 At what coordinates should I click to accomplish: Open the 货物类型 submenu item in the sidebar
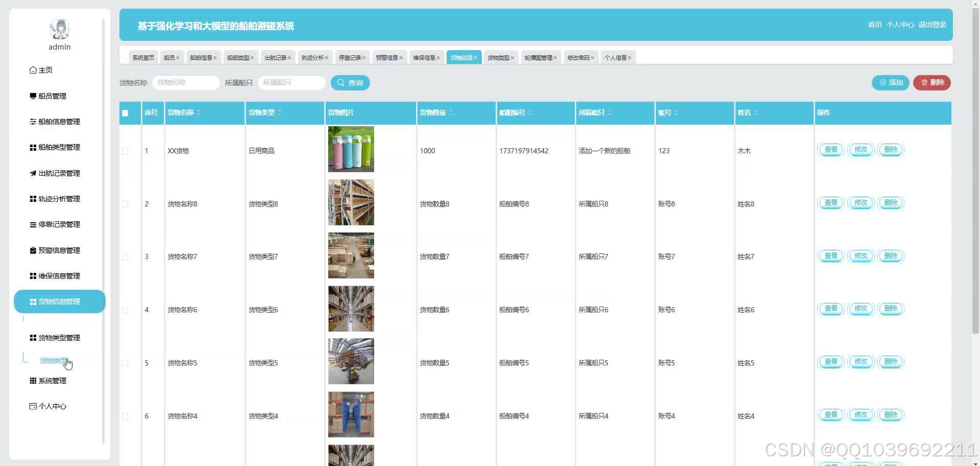point(53,361)
